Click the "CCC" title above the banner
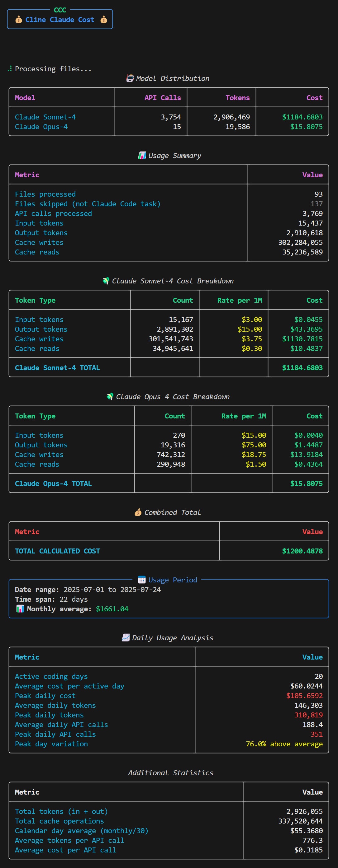 tap(60, 10)
